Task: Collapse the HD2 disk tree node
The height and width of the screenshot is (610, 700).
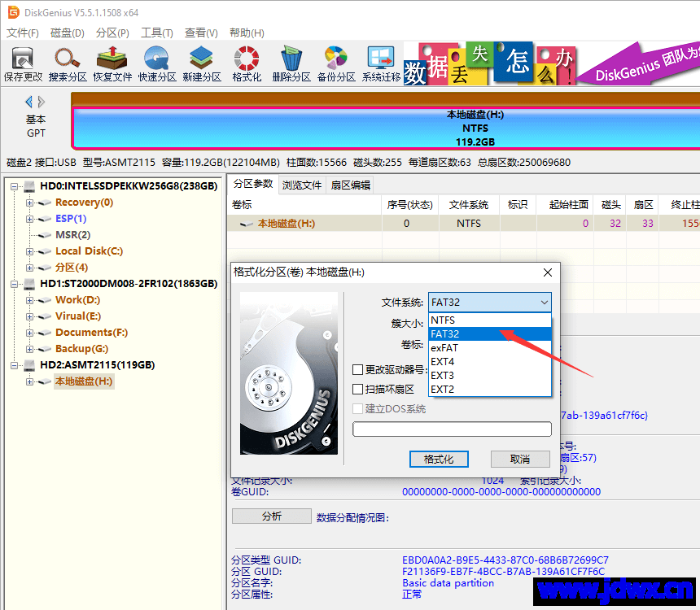Action: pos(15,365)
